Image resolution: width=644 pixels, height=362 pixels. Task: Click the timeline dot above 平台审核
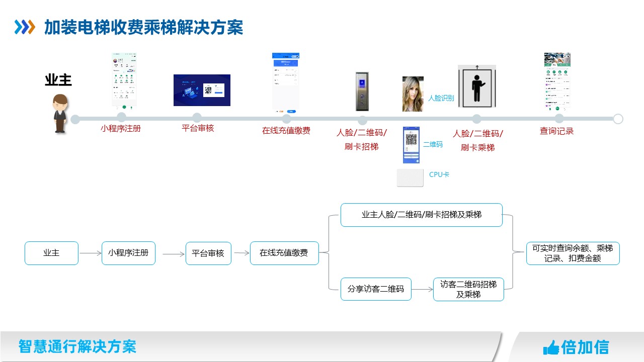197,118
